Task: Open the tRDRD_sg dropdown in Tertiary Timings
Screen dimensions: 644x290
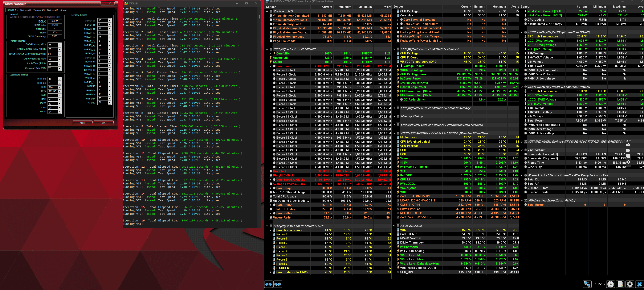Action: point(109,20)
